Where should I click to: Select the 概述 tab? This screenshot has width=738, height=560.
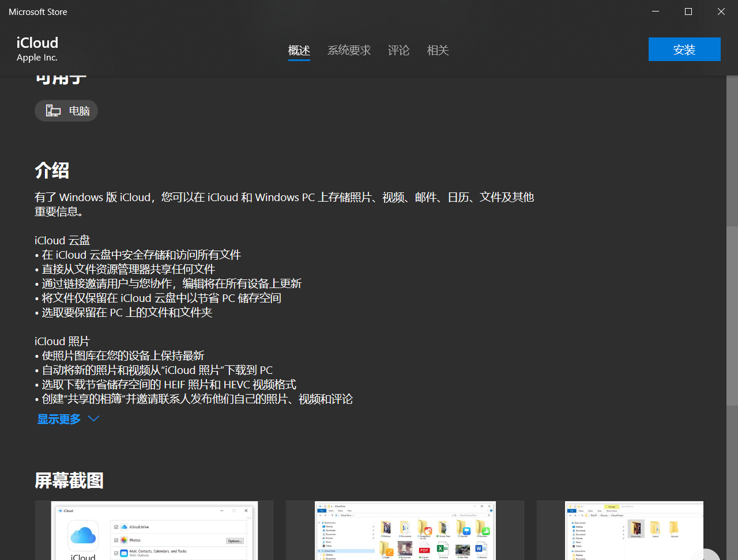[299, 50]
